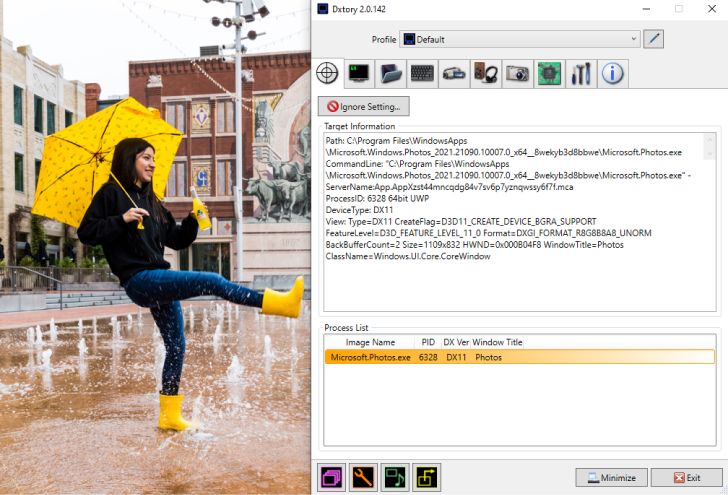
Task: Open the overlay monitor settings tab
Action: pos(358,73)
